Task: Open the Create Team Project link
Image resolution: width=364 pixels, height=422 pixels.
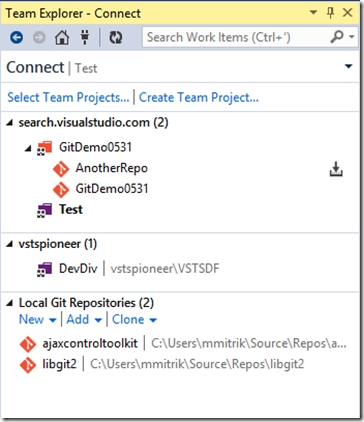Action: pos(199,97)
